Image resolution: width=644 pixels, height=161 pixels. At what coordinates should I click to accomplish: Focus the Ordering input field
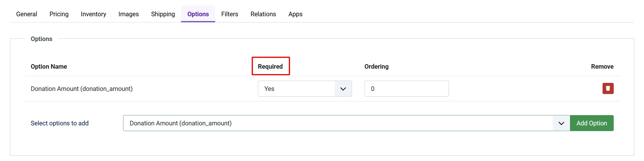tap(407, 89)
